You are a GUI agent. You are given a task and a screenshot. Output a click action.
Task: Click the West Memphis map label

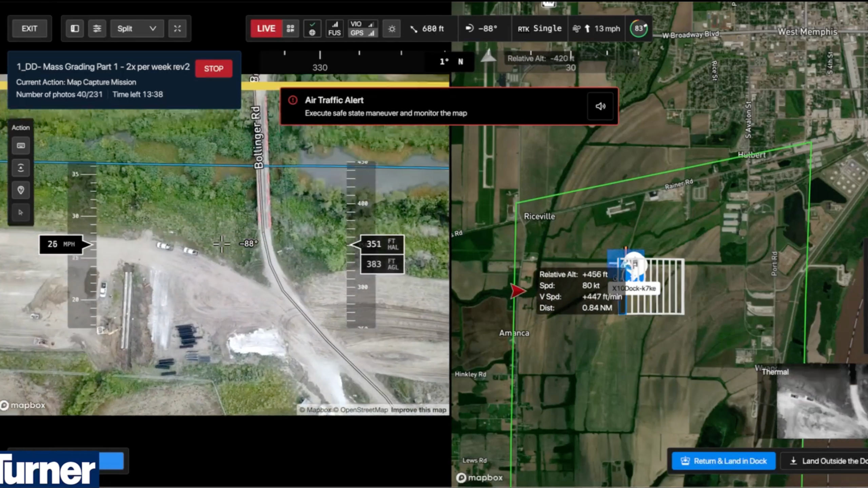tap(807, 32)
